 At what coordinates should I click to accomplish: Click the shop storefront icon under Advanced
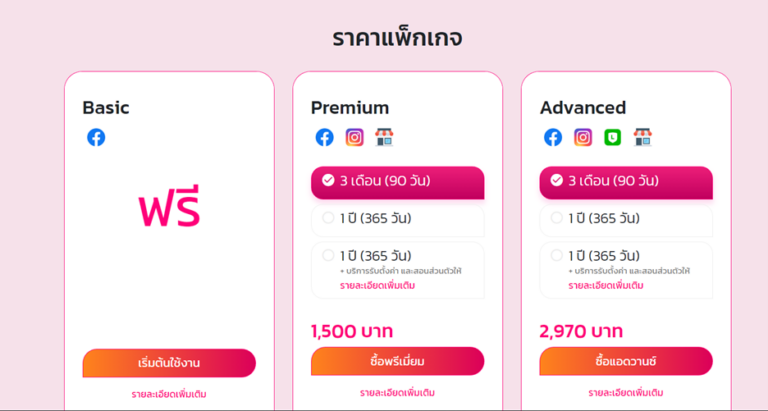tap(642, 138)
